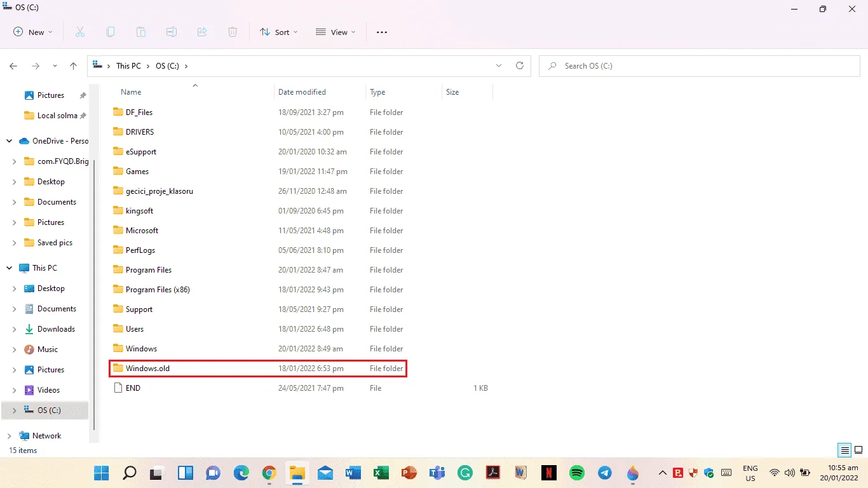Viewport: 868px width, 488px height.
Task: Click the This PC breadcrumb in address bar
Action: [x=128, y=65]
